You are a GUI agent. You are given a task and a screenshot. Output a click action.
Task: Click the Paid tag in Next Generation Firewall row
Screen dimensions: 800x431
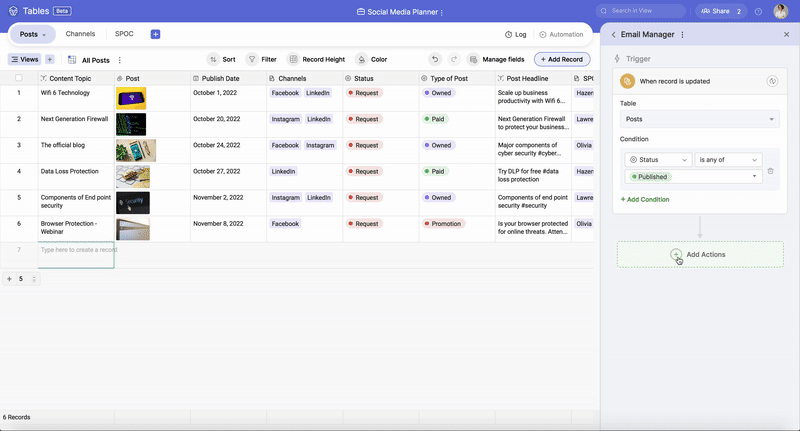(x=435, y=119)
